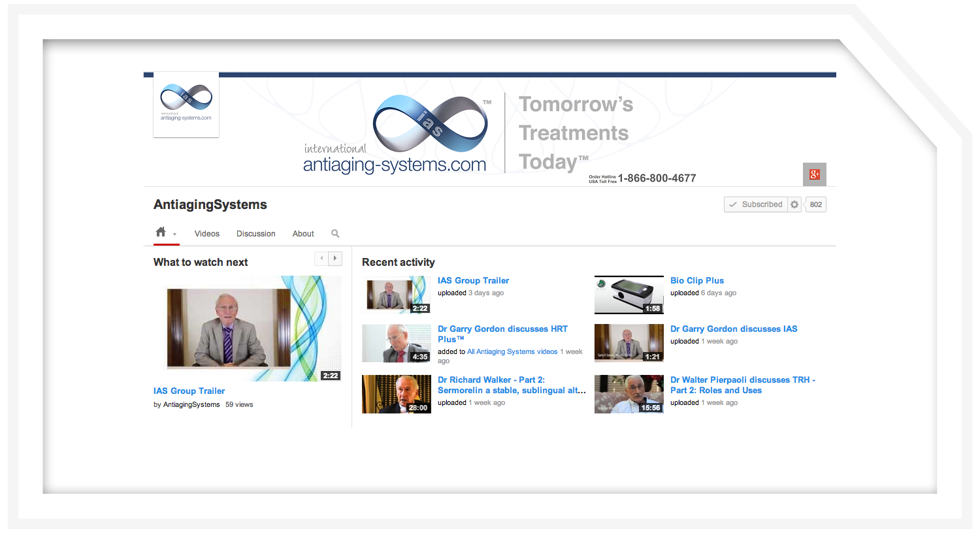This screenshot has width=980, height=533.
Task: Open the small channel avatar logo
Action: 186,105
